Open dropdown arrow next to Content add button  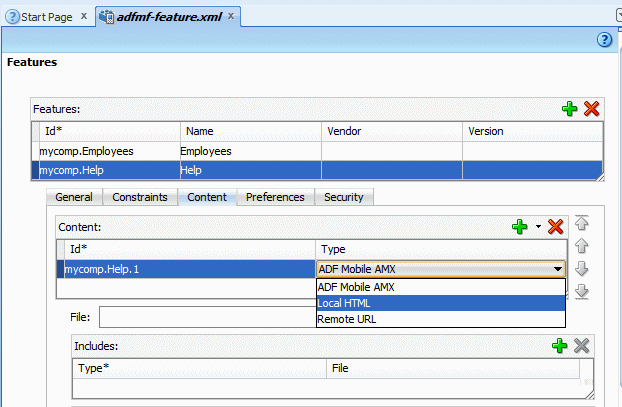(x=538, y=228)
